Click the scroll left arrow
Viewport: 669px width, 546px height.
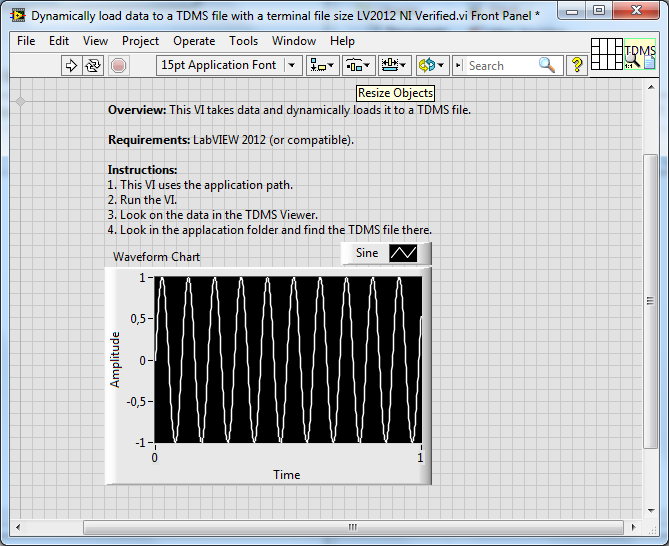coord(18,527)
